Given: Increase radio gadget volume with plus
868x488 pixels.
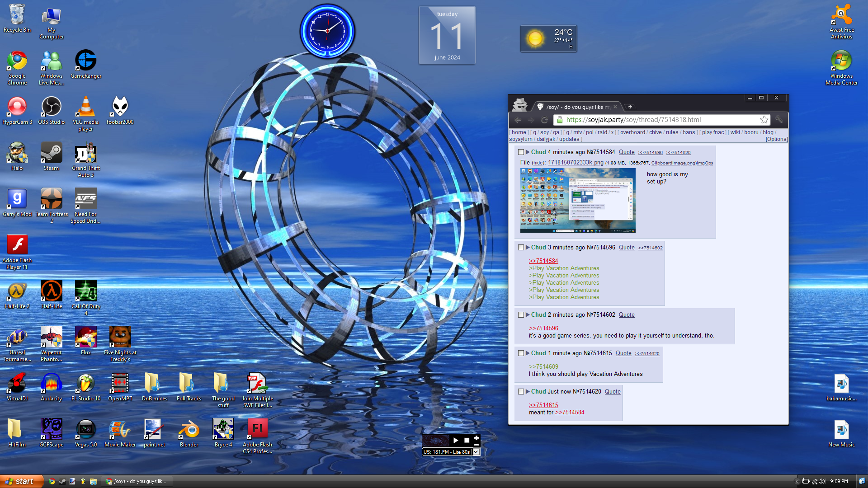Looking at the screenshot, I should pyautogui.click(x=476, y=438).
